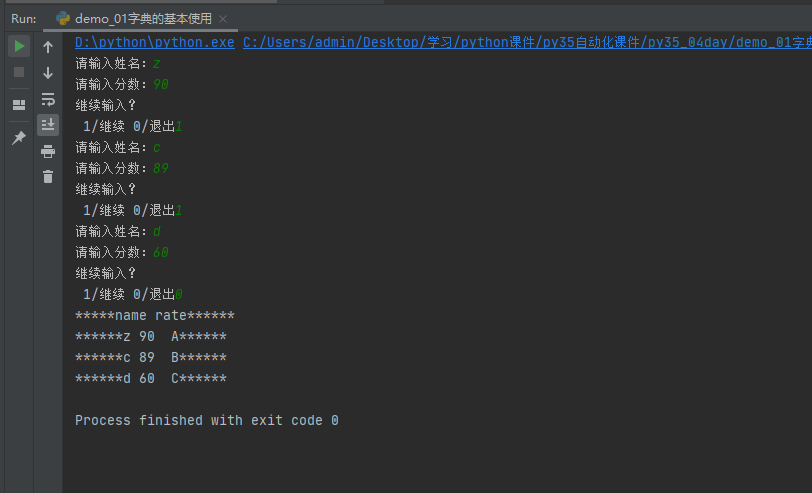Image resolution: width=812 pixels, height=493 pixels.
Task: Click the output row for z 90 A
Action: 151,337
